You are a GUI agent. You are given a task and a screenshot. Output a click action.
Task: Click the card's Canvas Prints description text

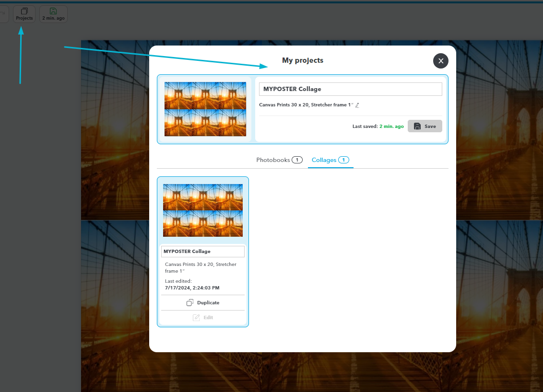coord(201,268)
